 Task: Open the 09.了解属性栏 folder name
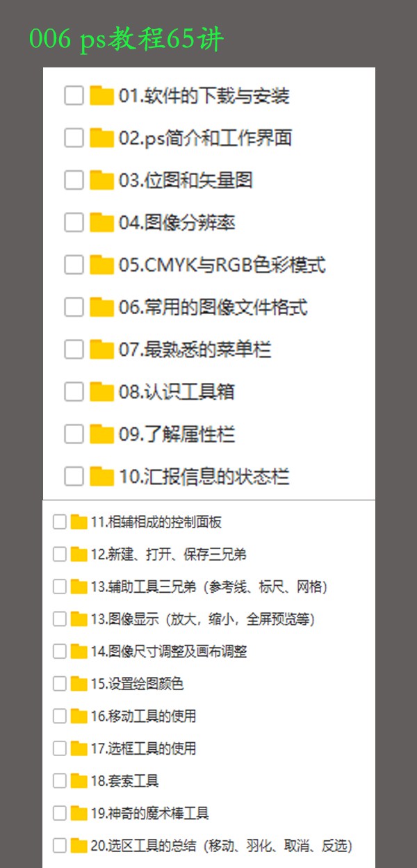(177, 434)
